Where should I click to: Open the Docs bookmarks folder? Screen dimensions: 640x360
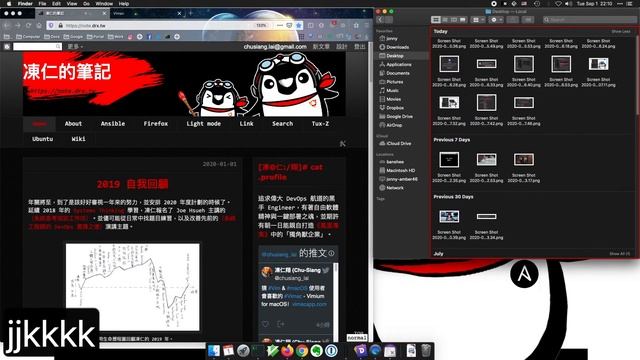(52, 37)
